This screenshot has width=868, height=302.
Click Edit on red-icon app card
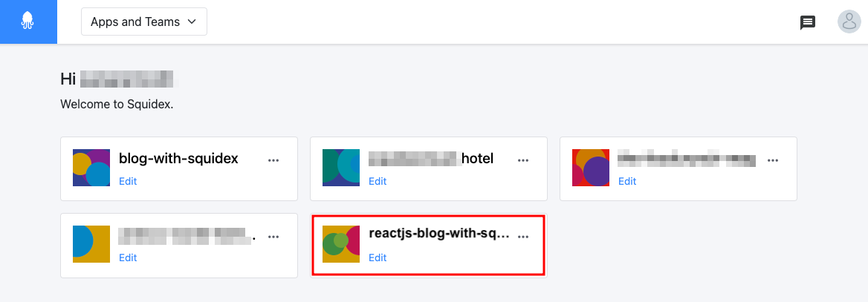[x=627, y=181]
